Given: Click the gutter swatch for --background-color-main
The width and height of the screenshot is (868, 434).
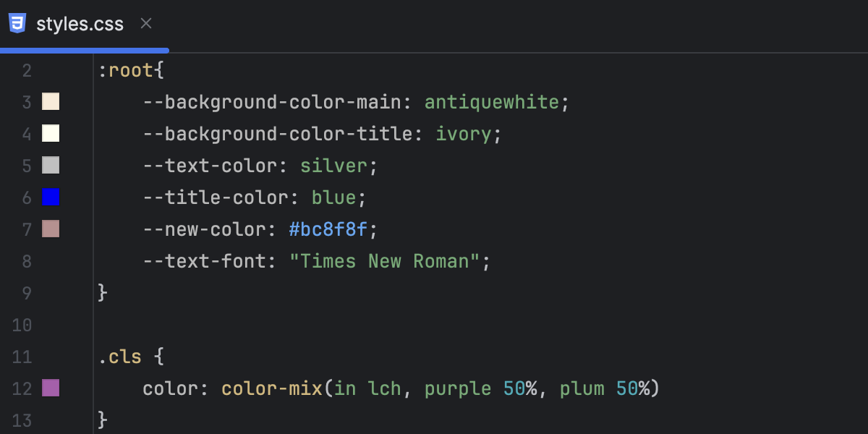Looking at the screenshot, I should tap(51, 102).
